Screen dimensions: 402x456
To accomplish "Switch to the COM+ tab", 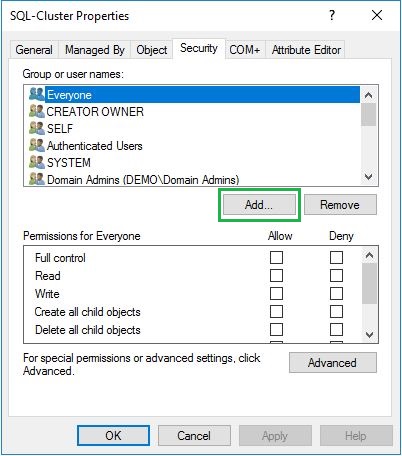I will click(x=245, y=50).
